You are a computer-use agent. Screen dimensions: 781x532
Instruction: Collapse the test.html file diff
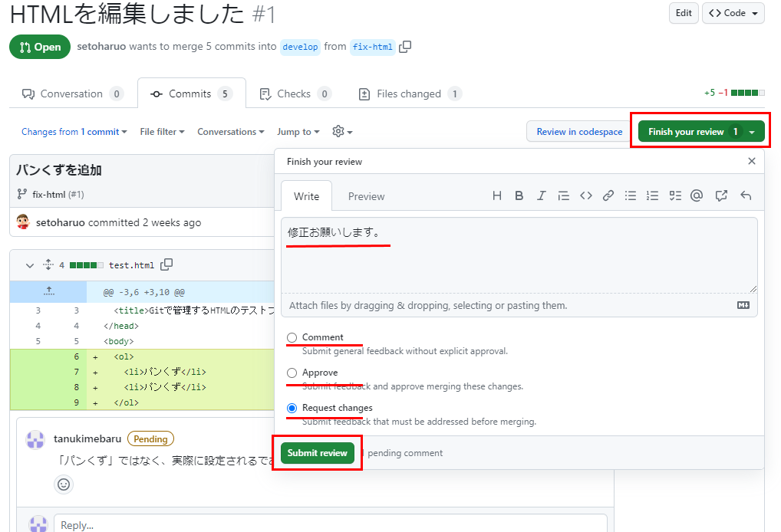[30, 265]
